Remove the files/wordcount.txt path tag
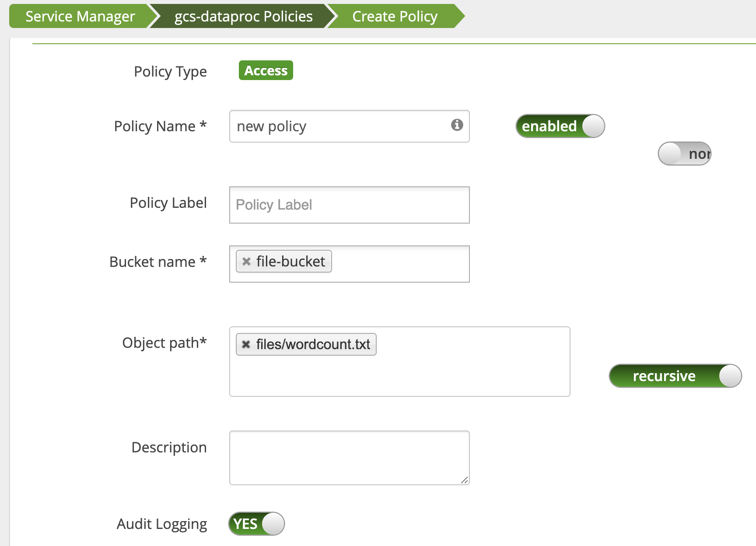The width and height of the screenshot is (756, 546). click(x=246, y=345)
